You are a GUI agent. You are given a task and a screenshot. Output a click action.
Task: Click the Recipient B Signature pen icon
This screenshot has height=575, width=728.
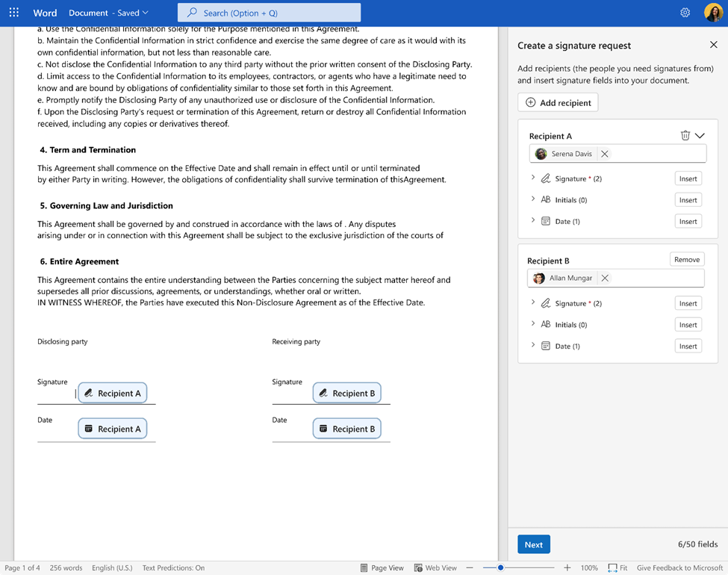click(x=546, y=303)
